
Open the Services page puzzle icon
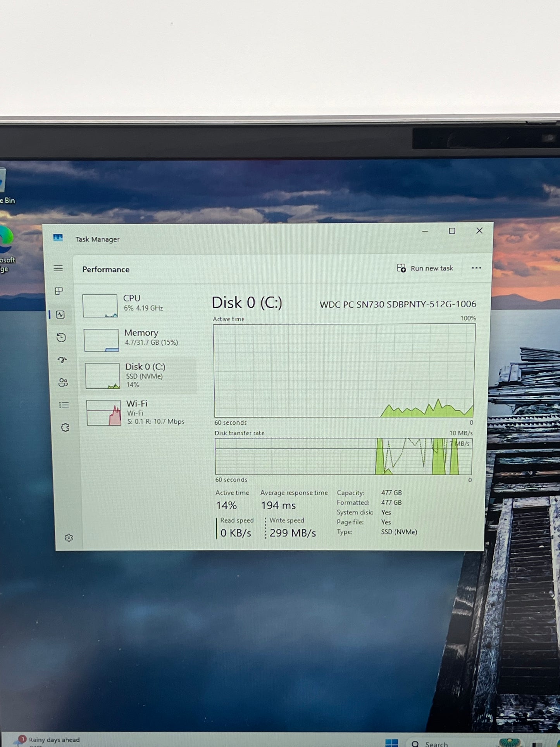(65, 428)
